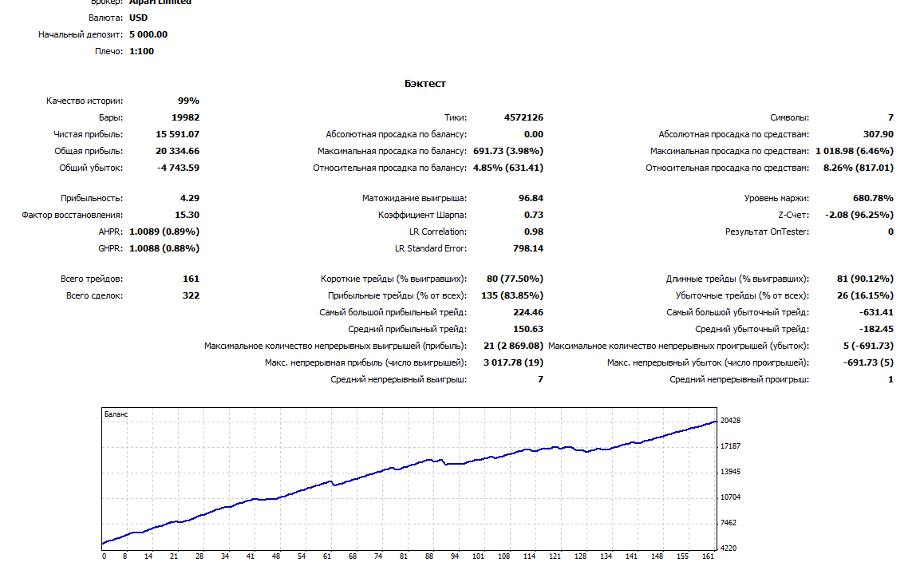Select Sharpe ratio value 0.73
This screenshot has height=586, width=924.
534,216
